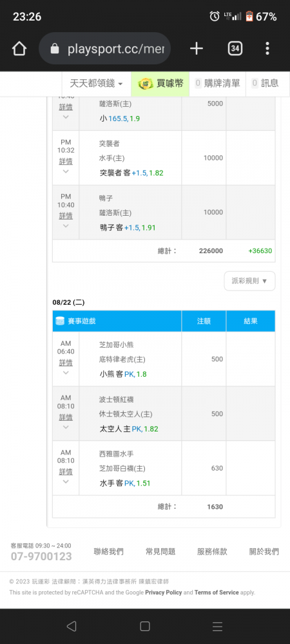Image resolution: width=290 pixels, height=644 pixels.
Task: Tap the Android home square icon
Action: click(144, 626)
